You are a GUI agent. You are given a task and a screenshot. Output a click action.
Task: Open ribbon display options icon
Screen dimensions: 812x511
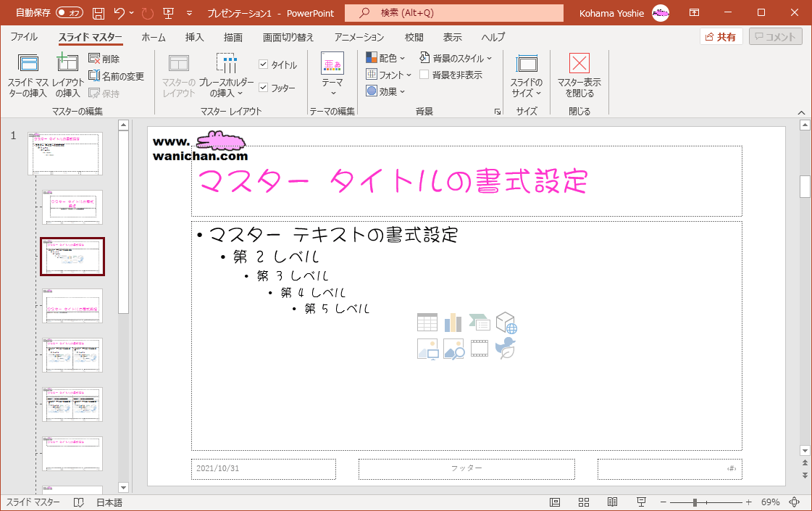[694, 12]
